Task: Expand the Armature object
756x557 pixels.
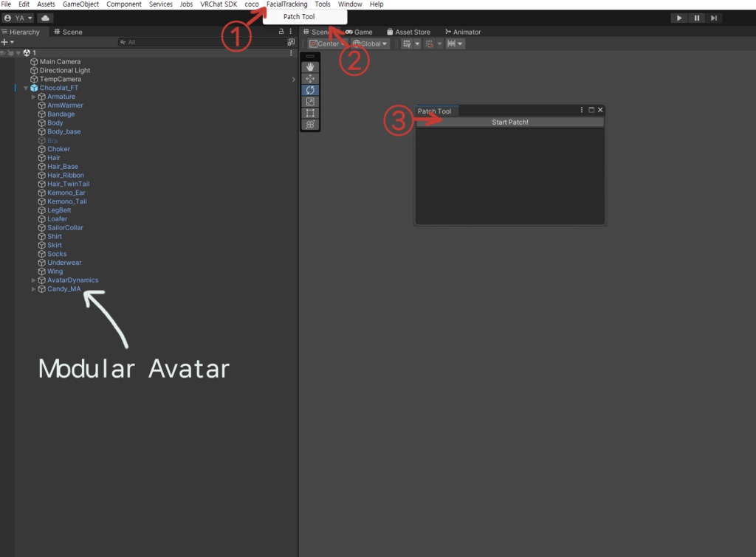Action: point(34,97)
